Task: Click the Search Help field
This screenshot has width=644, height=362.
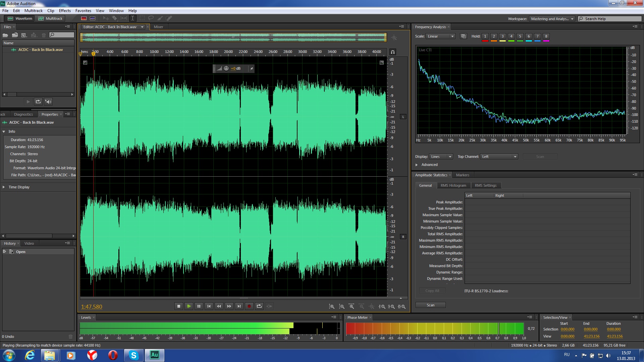Action: click(x=609, y=19)
